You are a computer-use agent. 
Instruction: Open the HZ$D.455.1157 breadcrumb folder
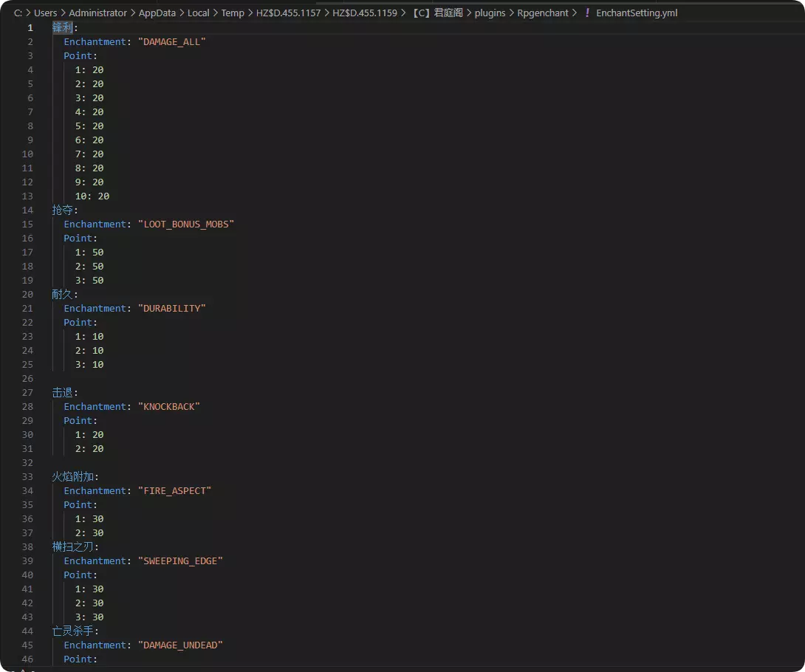point(288,13)
